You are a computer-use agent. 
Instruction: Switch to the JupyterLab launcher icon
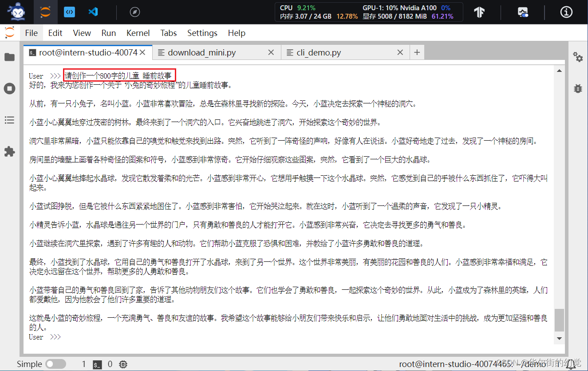pos(45,12)
